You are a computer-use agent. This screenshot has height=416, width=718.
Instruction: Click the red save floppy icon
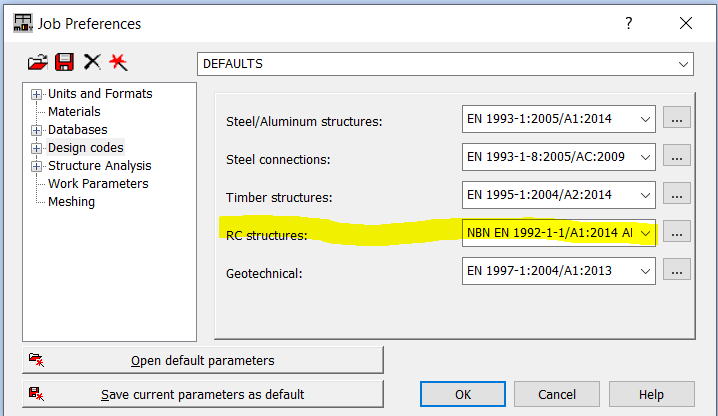click(x=64, y=63)
